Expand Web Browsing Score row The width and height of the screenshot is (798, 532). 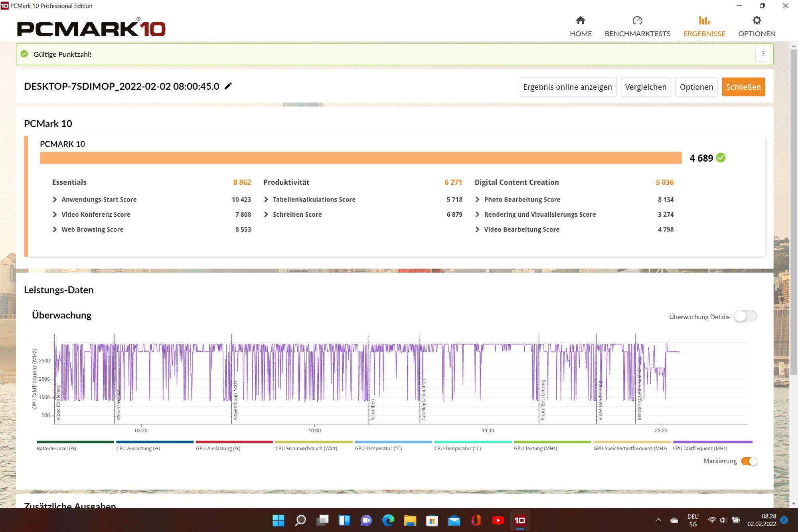click(152, 229)
